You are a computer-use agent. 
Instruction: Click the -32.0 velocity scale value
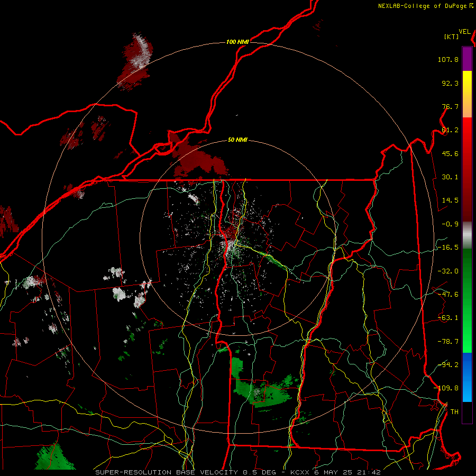(448, 271)
